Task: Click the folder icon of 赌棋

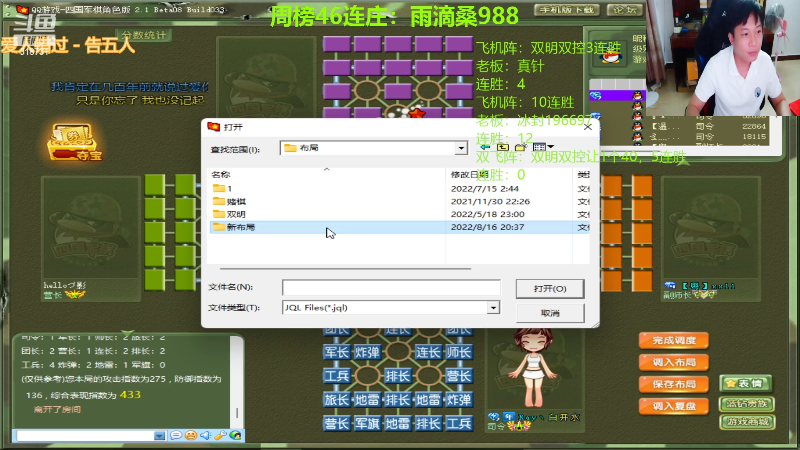Action: coord(219,201)
